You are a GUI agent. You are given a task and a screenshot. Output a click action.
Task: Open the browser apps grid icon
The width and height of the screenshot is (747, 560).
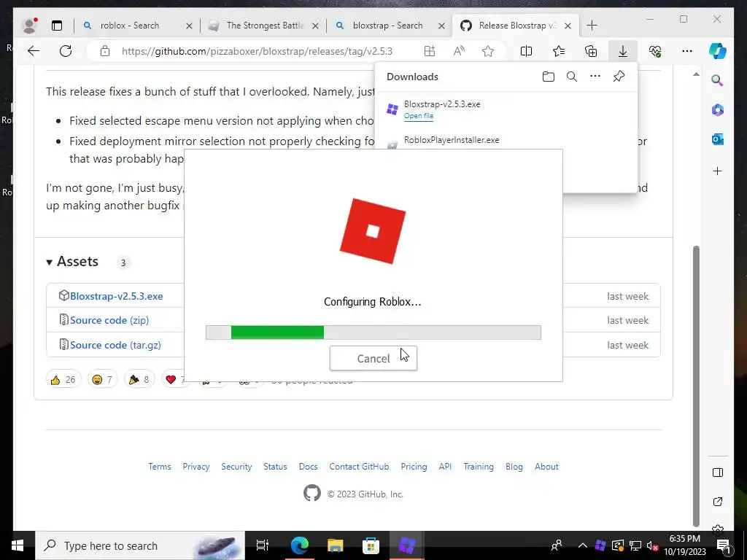pyautogui.click(x=429, y=51)
